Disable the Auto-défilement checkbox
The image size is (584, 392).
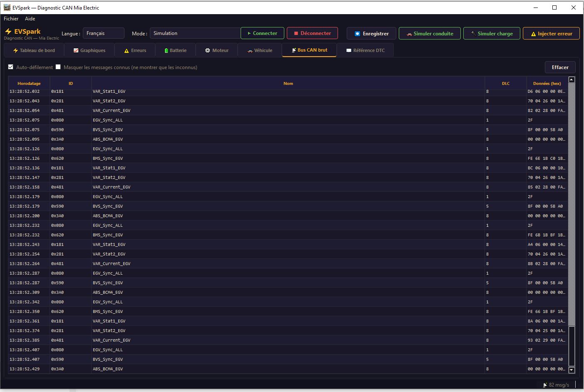pyautogui.click(x=11, y=67)
